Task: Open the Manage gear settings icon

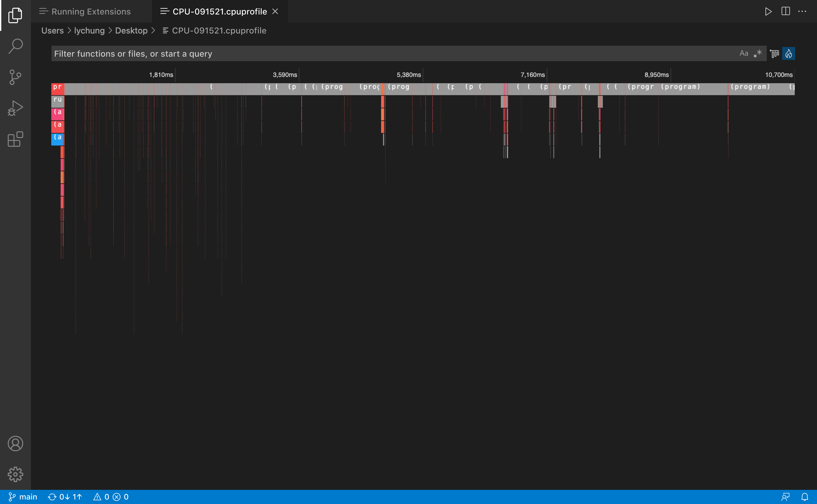Action: pos(15,474)
